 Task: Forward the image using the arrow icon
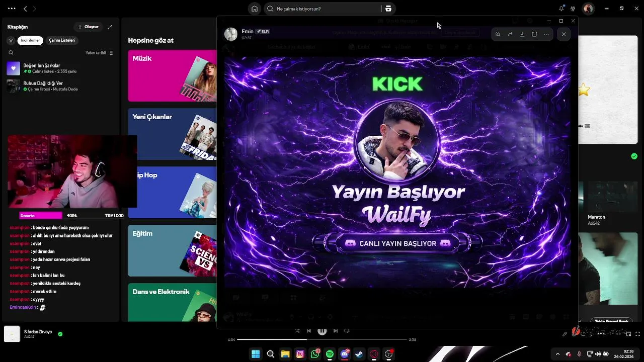pyautogui.click(x=510, y=34)
